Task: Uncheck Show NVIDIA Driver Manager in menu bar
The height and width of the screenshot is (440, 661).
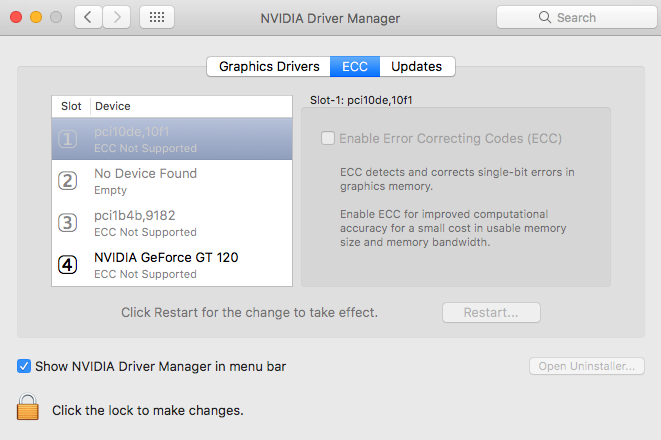Action: pyautogui.click(x=24, y=366)
